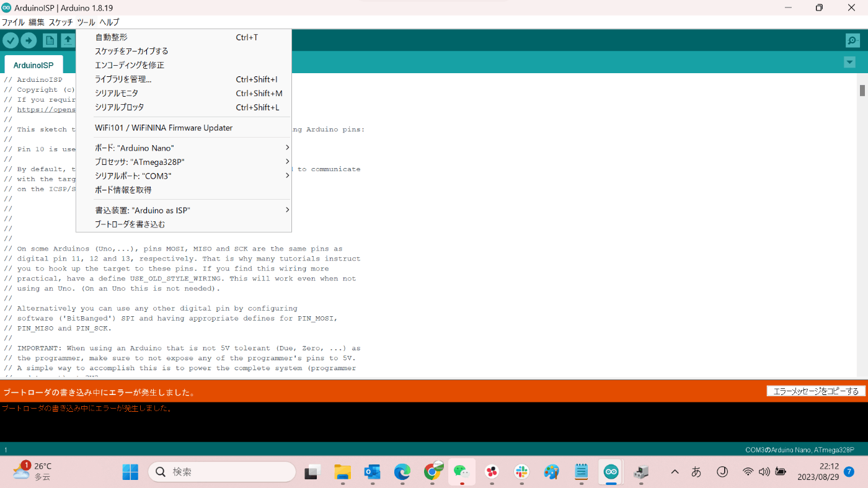This screenshot has height=488, width=868.
Task: Click the orange error status bar message
Action: 100,393
